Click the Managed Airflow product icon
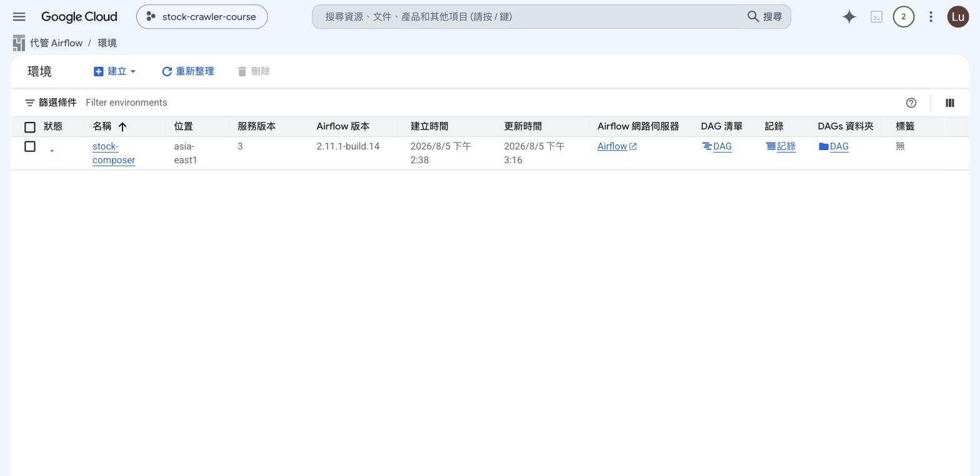The height and width of the screenshot is (476, 980). click(x=19, y=43)
